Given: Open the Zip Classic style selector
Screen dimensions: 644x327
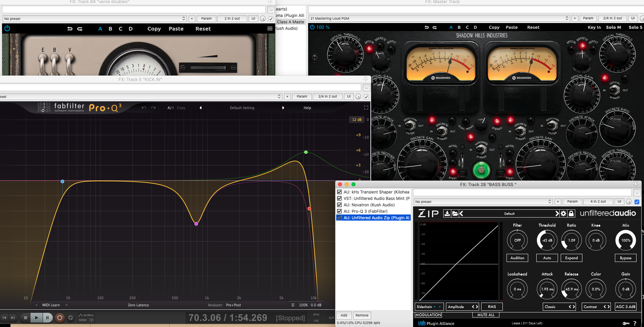Looking at the screenshot, I should coord(559,307).
